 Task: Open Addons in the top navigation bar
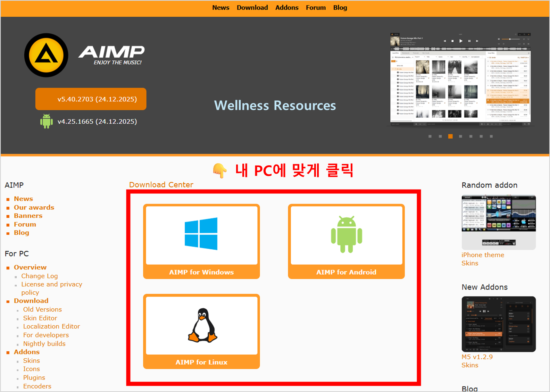(x=287, y=8)
